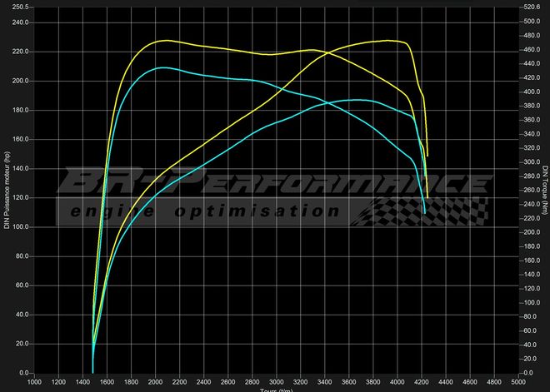Image resolution: width=550 pixels, height=392 pixels.
Task: Click the 250.5 label on the power axis
Action: (18, 7)
